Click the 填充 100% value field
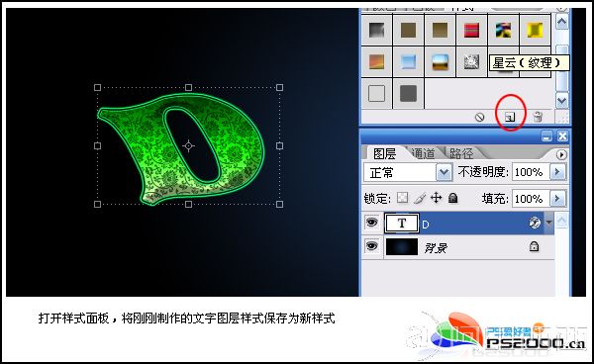 (x=531, y=199)
